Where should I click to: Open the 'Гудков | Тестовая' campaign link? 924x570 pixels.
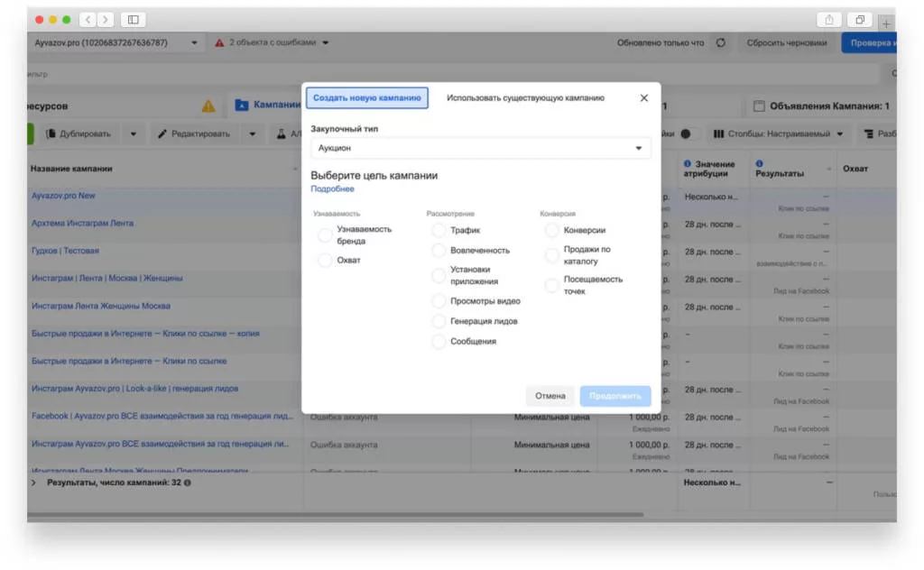tap(65, 250)
